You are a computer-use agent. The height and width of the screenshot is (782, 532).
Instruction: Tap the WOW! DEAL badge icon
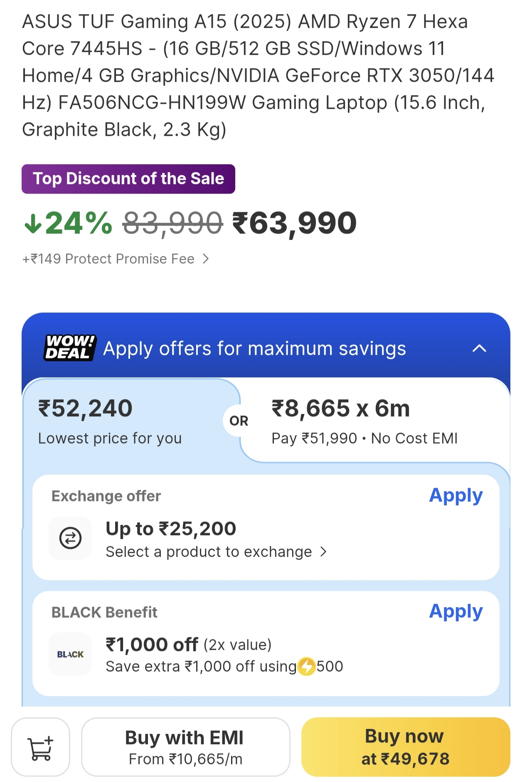coord(70,347)
